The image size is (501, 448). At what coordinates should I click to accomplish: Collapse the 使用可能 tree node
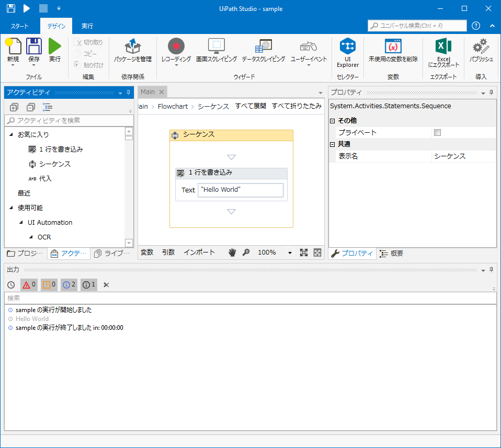[x=11, y=208]
